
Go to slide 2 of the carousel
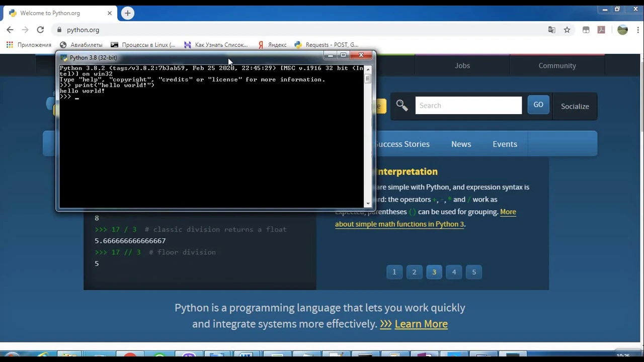click(x=414, y=272)
